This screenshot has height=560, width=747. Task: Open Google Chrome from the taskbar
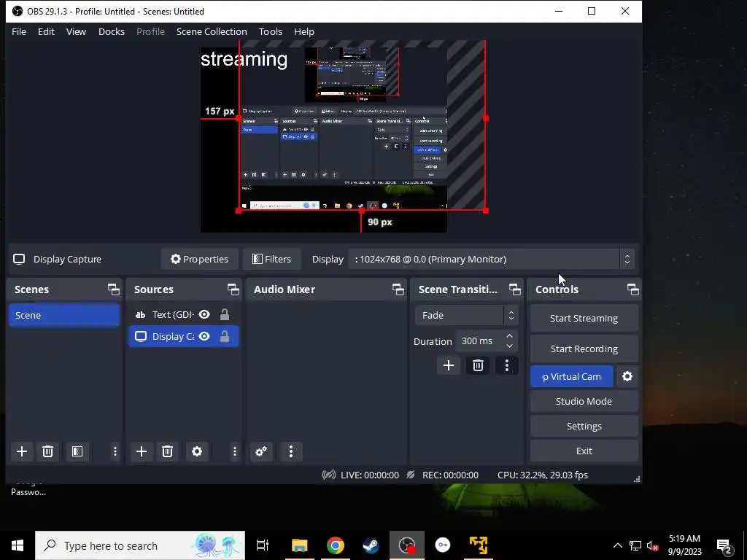point(336,545)
